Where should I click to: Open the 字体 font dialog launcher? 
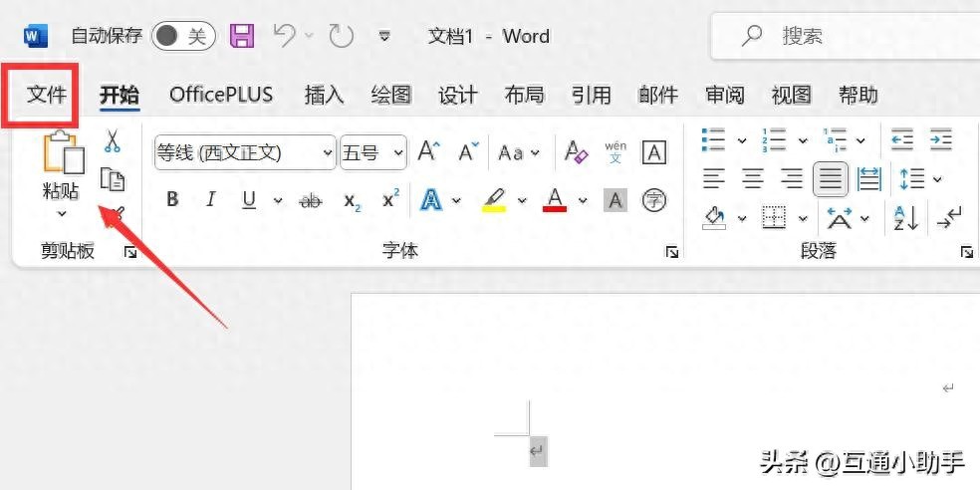(672, 253)
